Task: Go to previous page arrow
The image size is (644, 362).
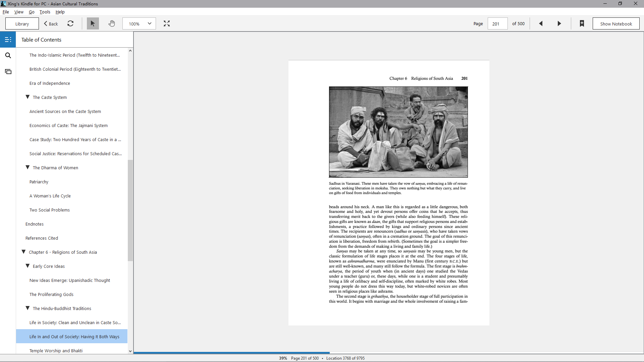Action: pos(541,23)
